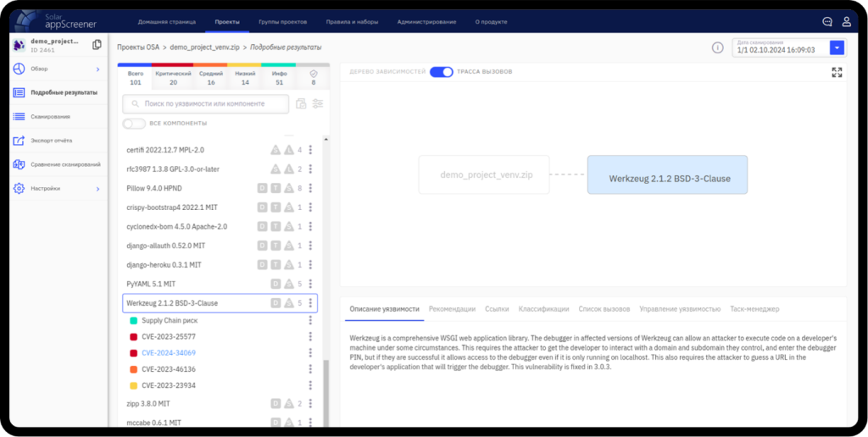Open the Администрирование menu item

pyautogui.click(x=427, y=22)
